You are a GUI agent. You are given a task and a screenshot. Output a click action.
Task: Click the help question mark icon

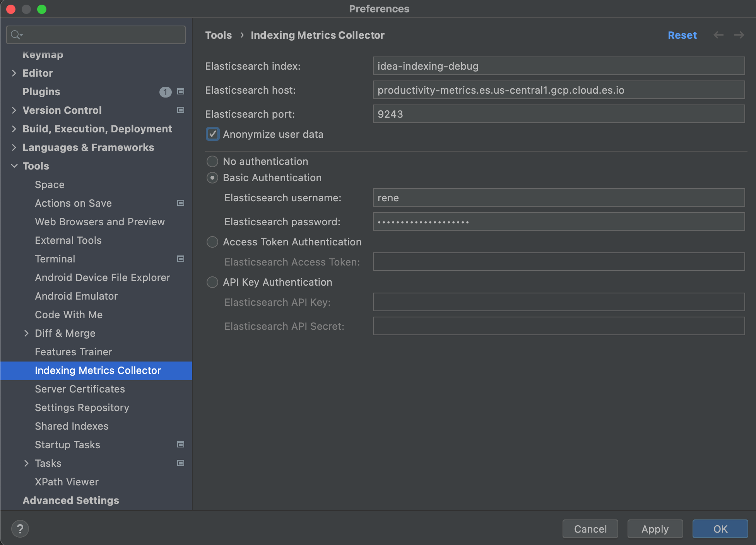[x=20, y=529]
